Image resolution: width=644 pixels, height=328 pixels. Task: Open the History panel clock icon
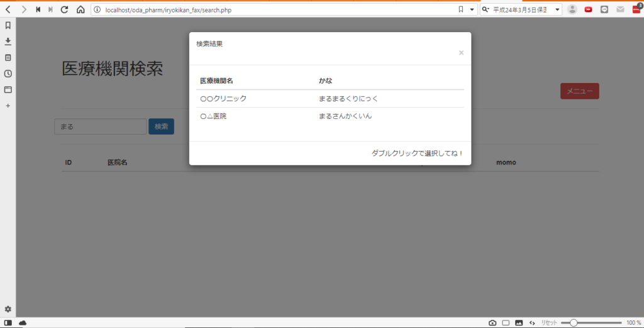click(8, 74)
